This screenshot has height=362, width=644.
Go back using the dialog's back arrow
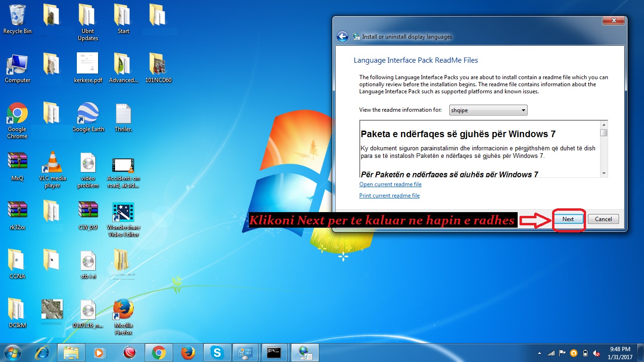(x=342, y=37)
